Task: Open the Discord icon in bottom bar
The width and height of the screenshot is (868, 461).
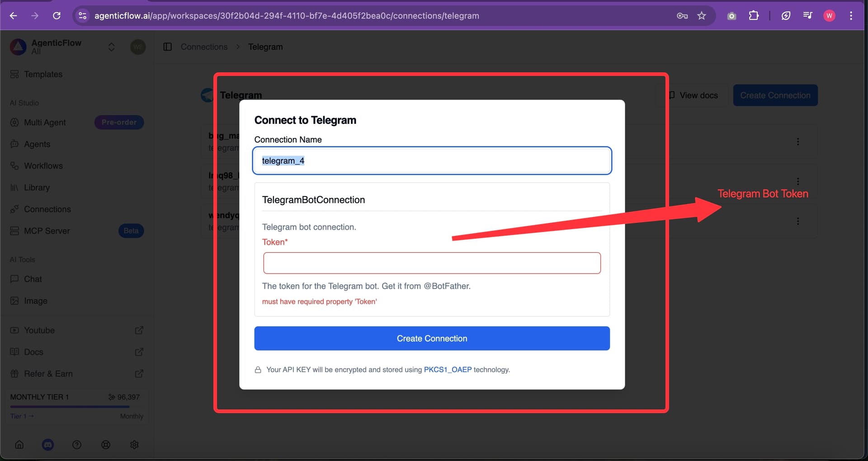Action: [48, 445]
